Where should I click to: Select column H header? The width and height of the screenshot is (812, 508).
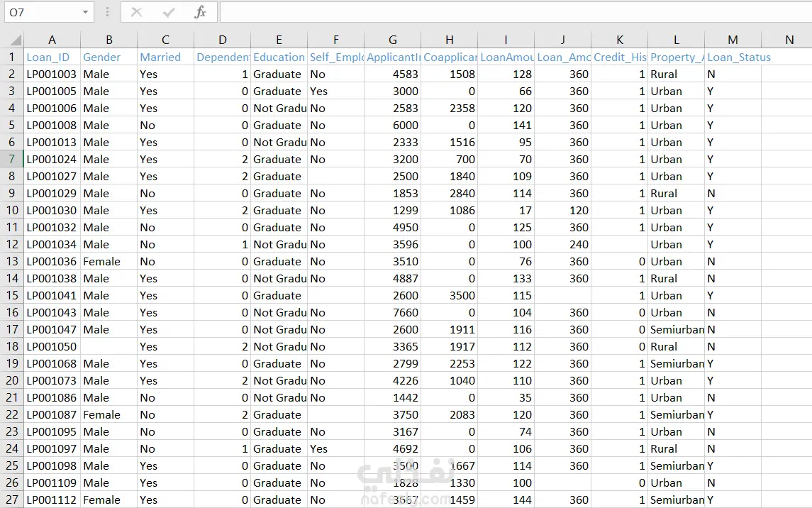tap(449, 40)
